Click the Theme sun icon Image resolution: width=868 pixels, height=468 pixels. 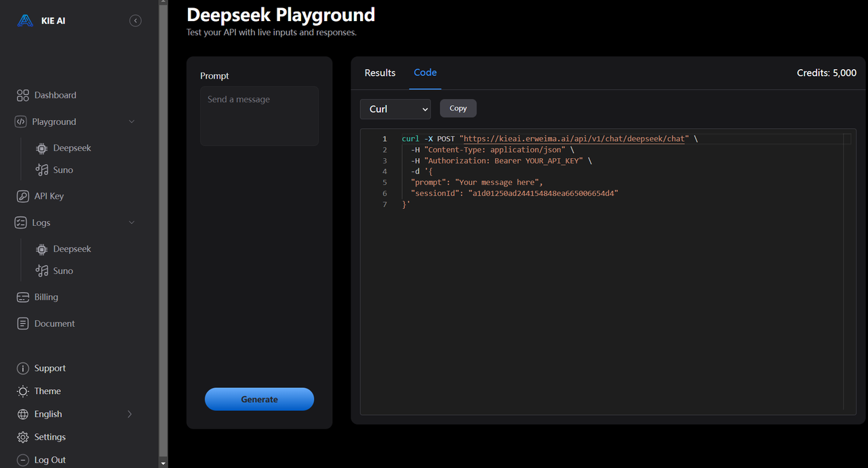(x=23, y=392)
